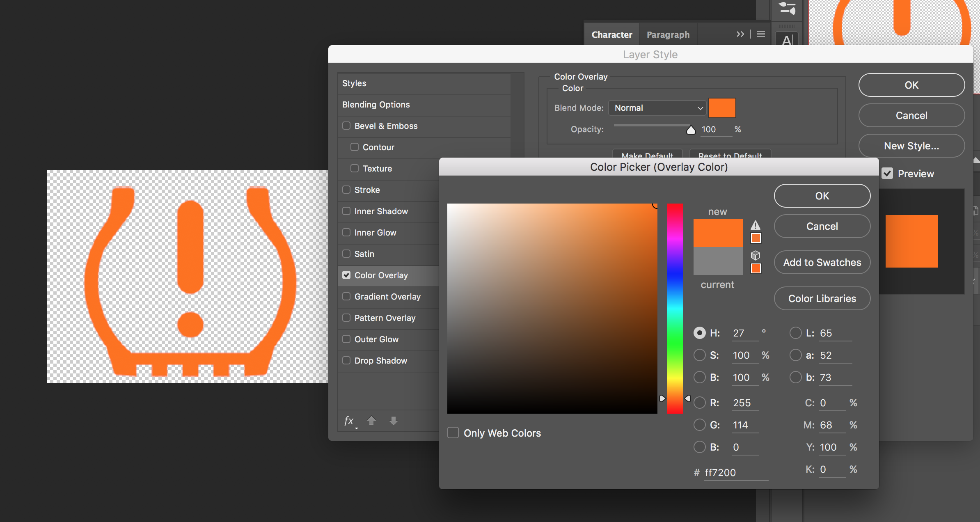
Task: Enable the Stroke checkbox
Action: pos(346,190)
